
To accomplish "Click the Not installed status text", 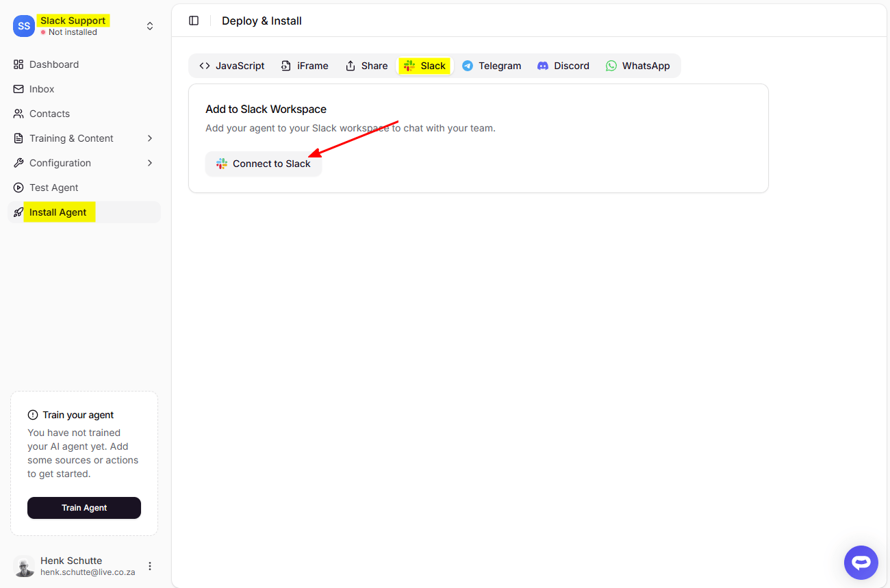I will (x=73, y=32).
